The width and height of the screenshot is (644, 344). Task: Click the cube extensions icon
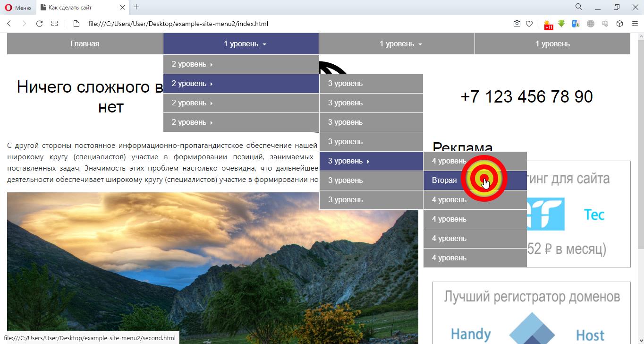(620, 24)
